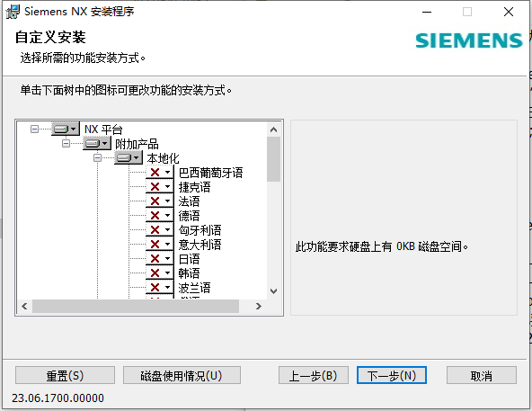The image size is (532, 411).
Task: Click the tree's vertical scroll up arrow
Action: (273, 130)
